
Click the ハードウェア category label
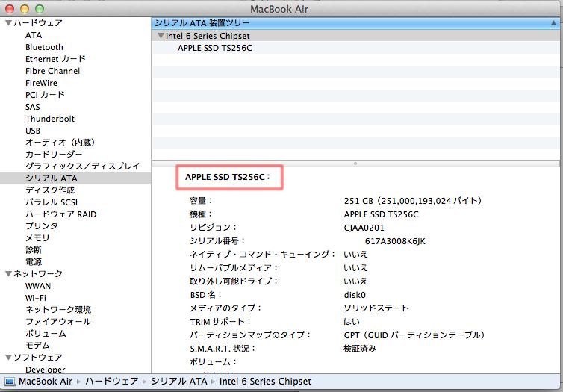[38, 23]
